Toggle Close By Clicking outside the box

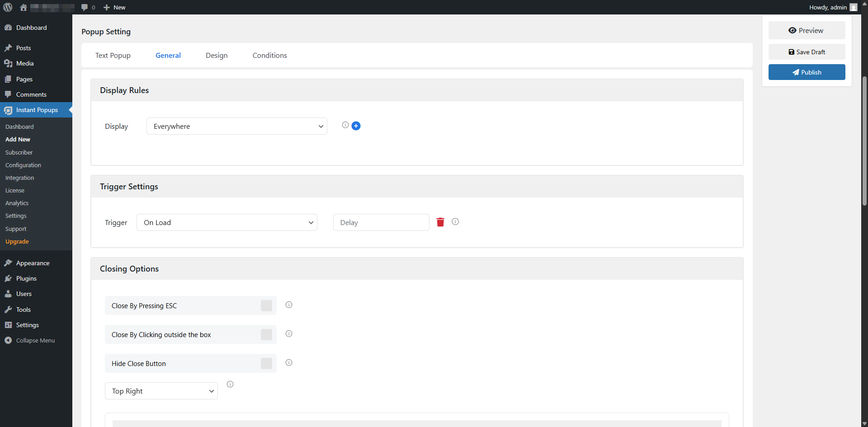click(266, 335)
